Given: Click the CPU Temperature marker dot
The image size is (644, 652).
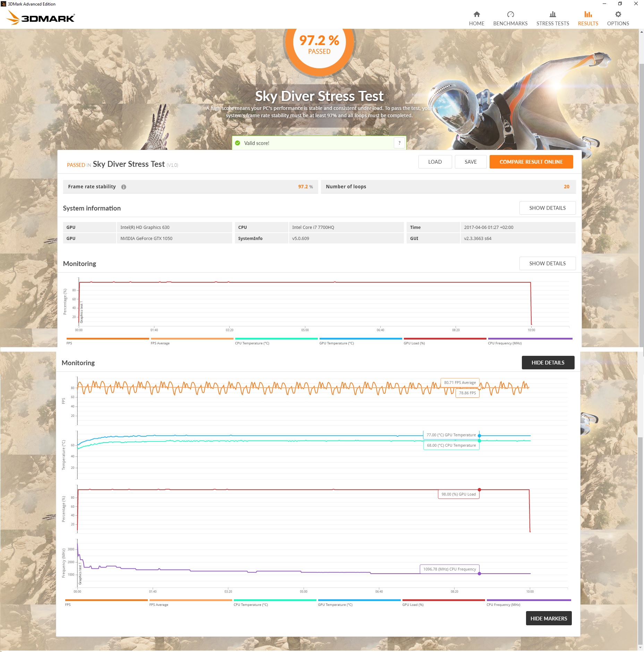Looking at the screenshot, I should [x=479, y=441].
